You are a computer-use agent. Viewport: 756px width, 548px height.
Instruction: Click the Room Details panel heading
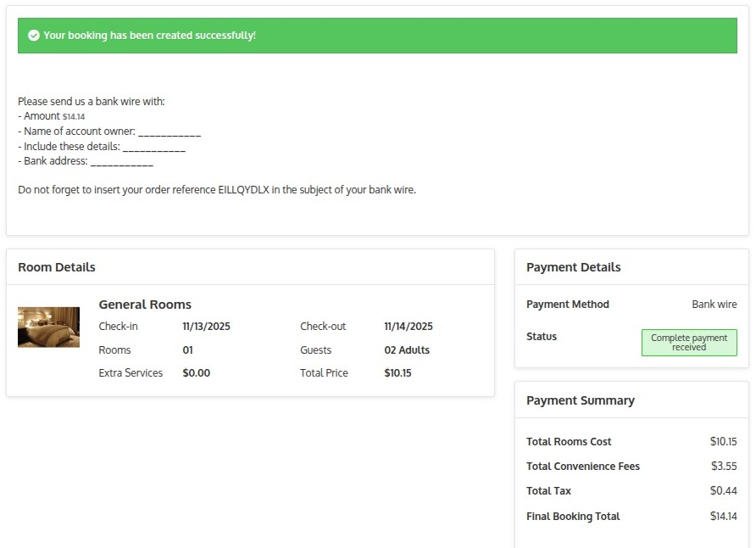57,267
